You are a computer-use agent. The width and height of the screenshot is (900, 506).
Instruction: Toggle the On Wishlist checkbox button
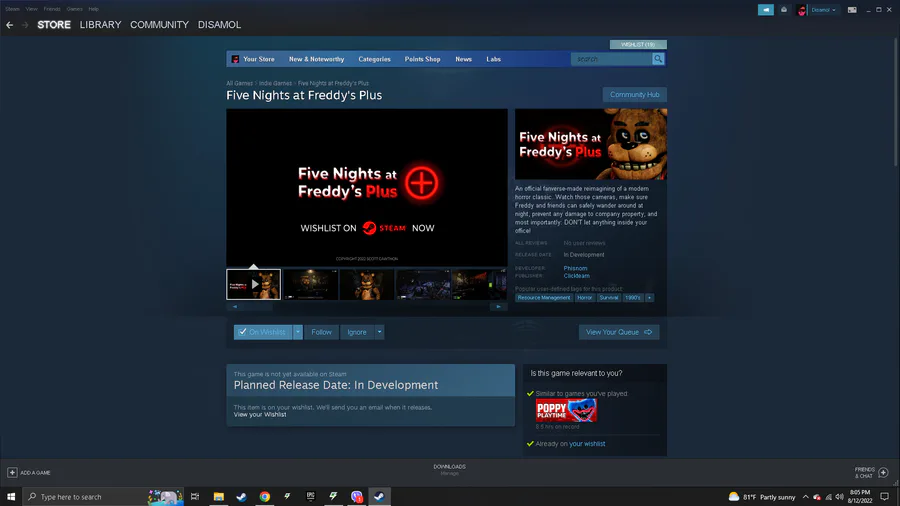click(x=263, y=332)
